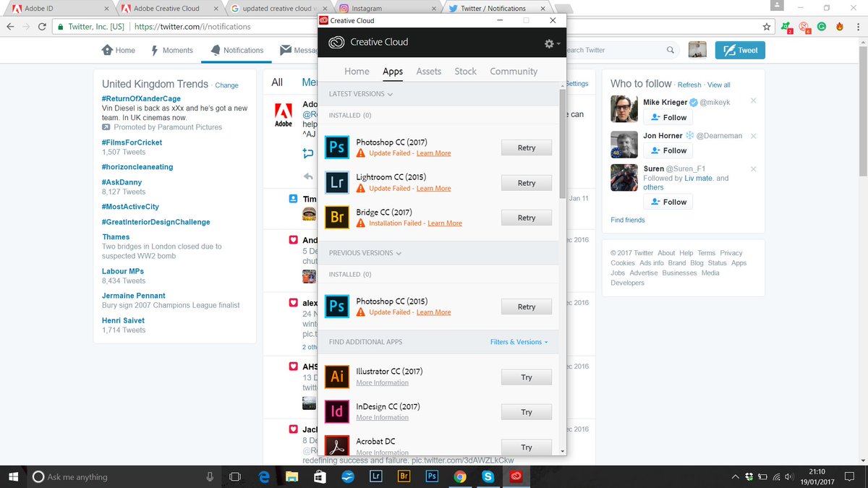The width and height of the screenshot is (868, 488).
Task: Click Find friends link
Action: [628, 220]
